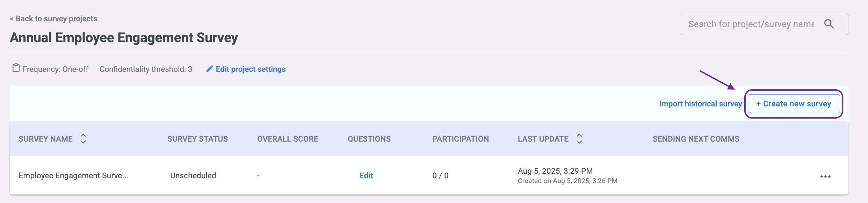Click the Participation column header
Image resolution: width=868 pixels, height=203 pixels.
coord(461,139)
